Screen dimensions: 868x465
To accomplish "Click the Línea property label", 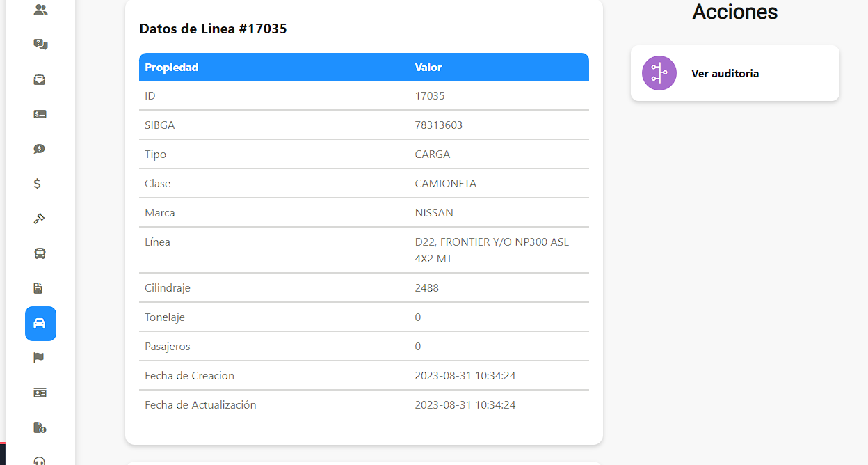I will (x=158, y=242).
